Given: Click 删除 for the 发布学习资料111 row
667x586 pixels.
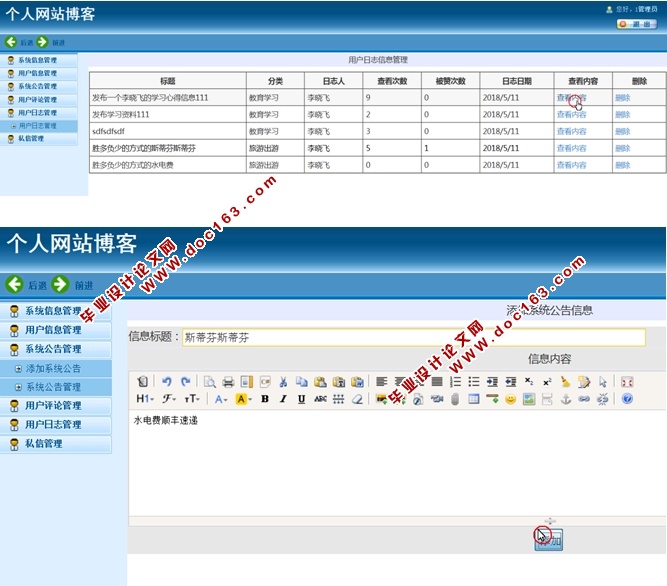Looking at the screenshot, I should 623,115.
